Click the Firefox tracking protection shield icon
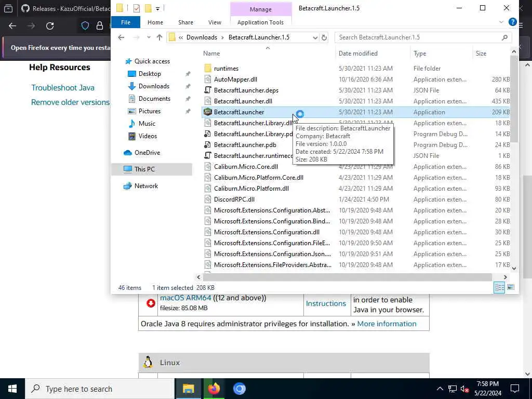 pyautogui.click(x=85, y=26)
